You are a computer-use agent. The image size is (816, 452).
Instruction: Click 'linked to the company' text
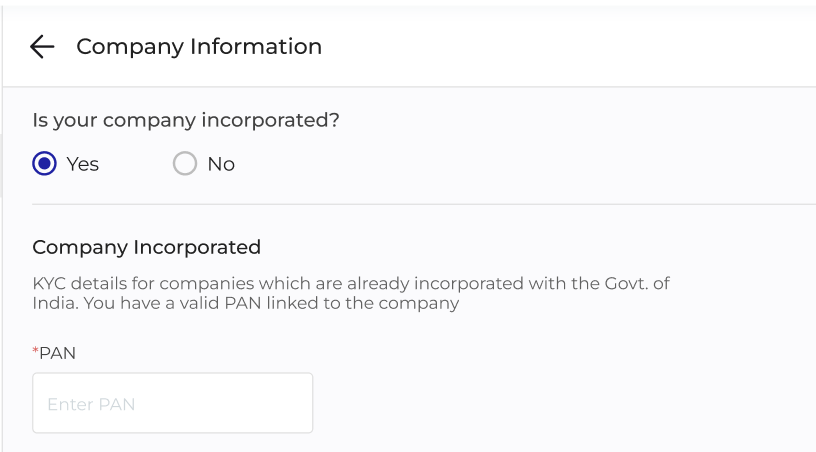(363, 303)
